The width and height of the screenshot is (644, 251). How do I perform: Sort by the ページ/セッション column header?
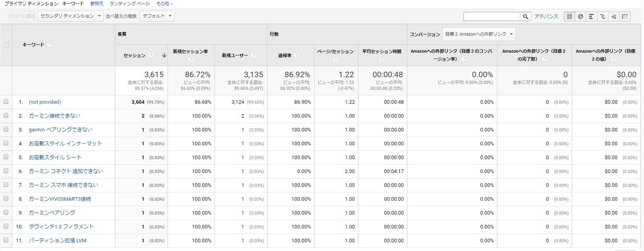pyautogui.click(x=336, y=52)
